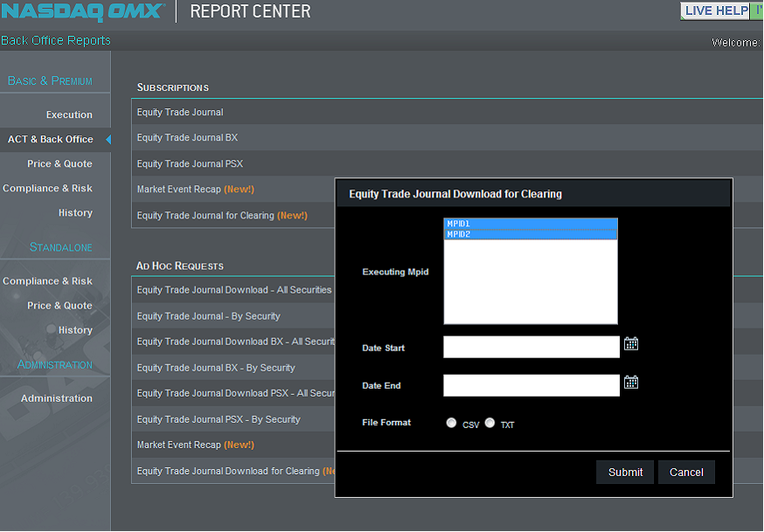The image size is (764, 532).
Task: Open the Date Start calendar picker
Action: coord(631,343)
